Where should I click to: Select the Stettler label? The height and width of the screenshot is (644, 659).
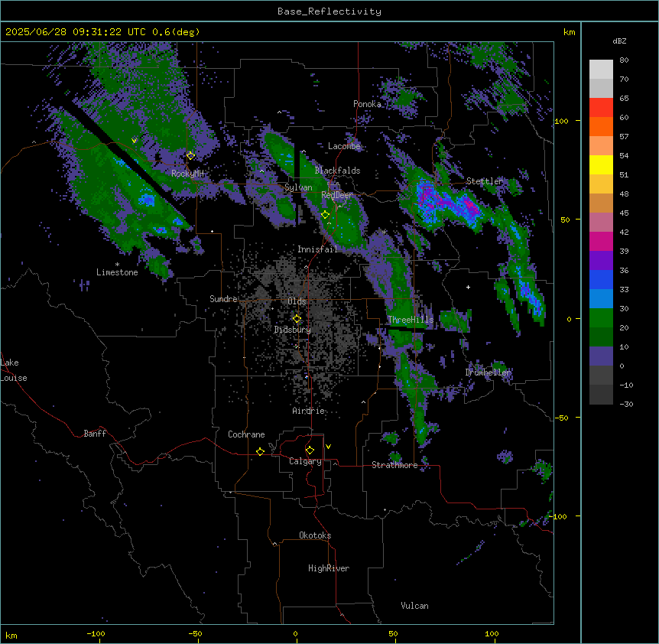coord(484,181)
